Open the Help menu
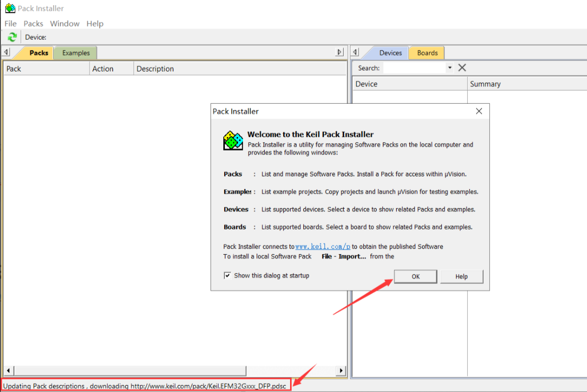Viewport: 587px width, 392px height. (x=95, y=23)
